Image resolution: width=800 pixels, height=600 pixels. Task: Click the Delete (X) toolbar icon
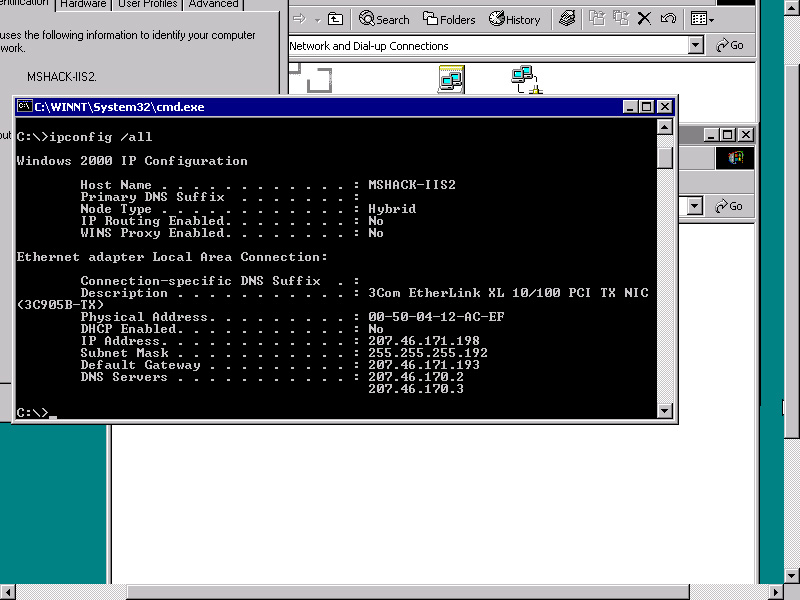644,19
